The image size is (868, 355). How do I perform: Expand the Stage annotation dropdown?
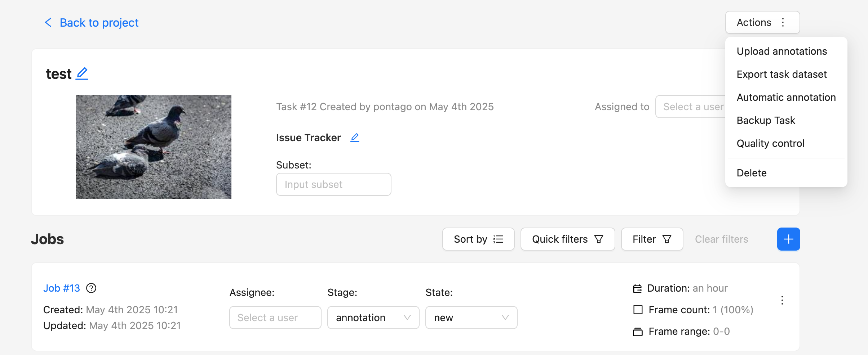(x=373, y=318)
